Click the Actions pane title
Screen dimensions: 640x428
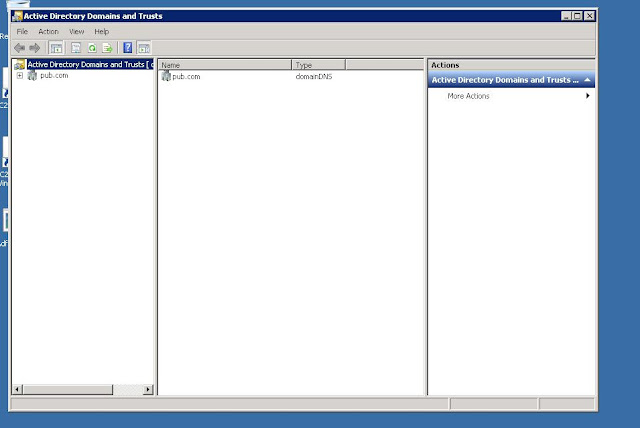[445, 65]
